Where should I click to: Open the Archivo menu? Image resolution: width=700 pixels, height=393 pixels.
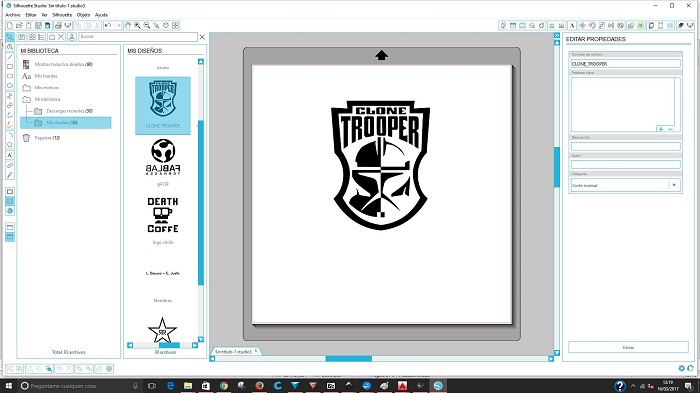[13, 15]
